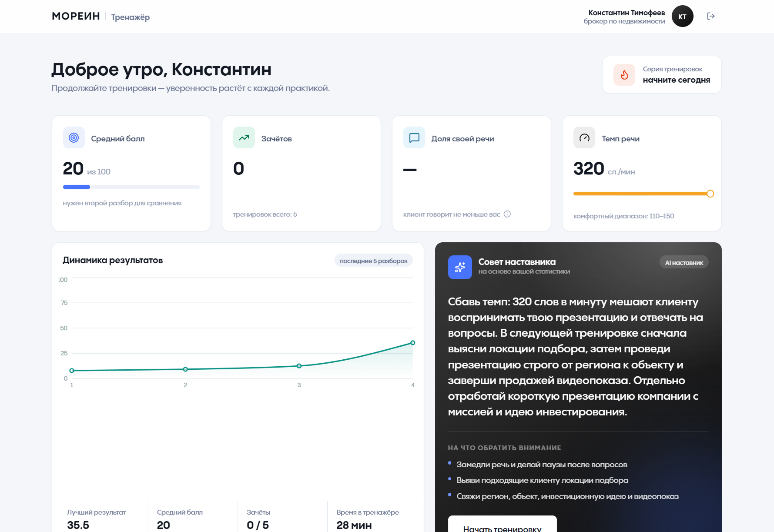The width and height of the screenshot is (774, 532).
Task: Click the Темп речи slider handle
Action: 710,194
